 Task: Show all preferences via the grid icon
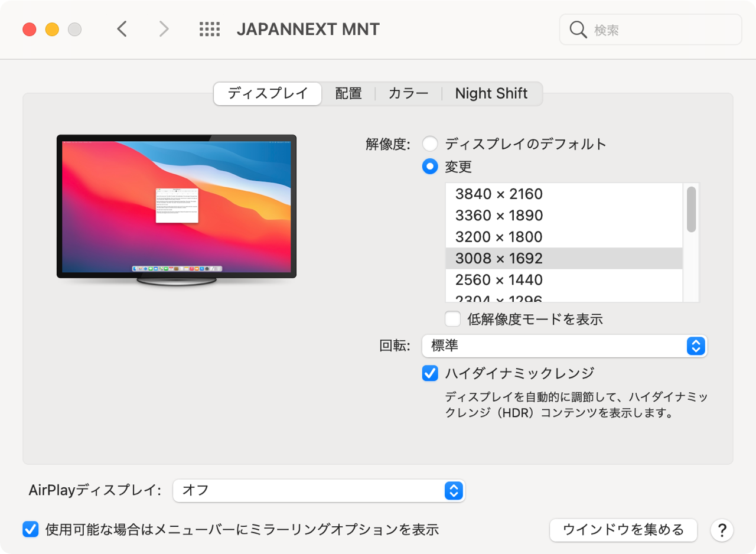[210, 29]
